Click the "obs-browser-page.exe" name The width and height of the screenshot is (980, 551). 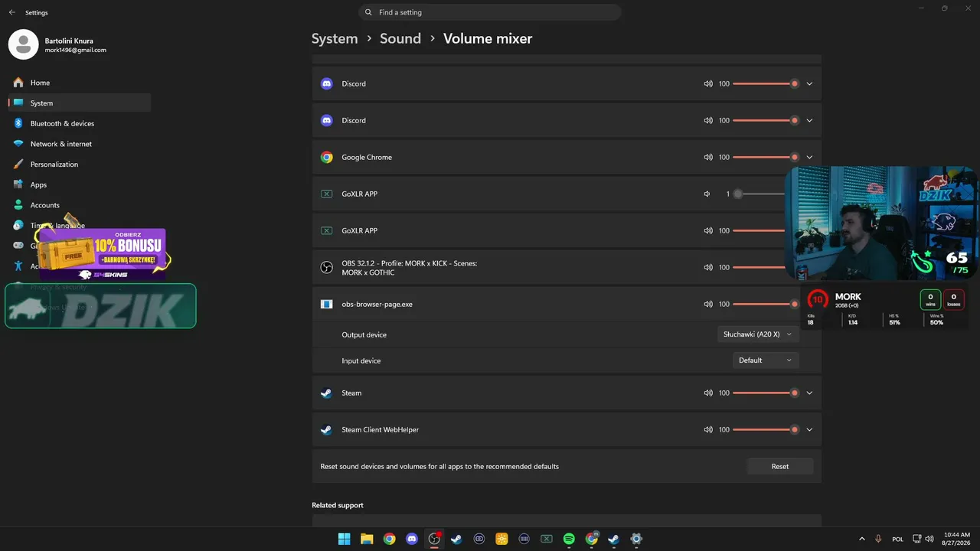point(377,305)
